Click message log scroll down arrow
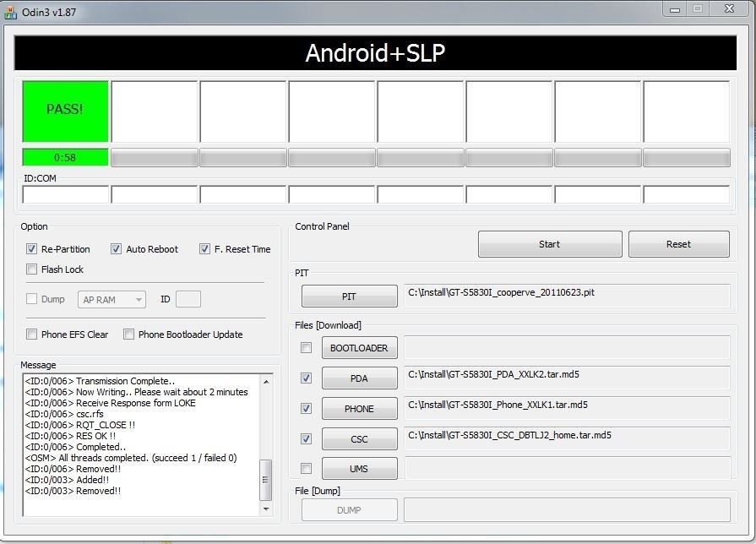This screenshot has height=544, width=756. [x=266, y=509]
